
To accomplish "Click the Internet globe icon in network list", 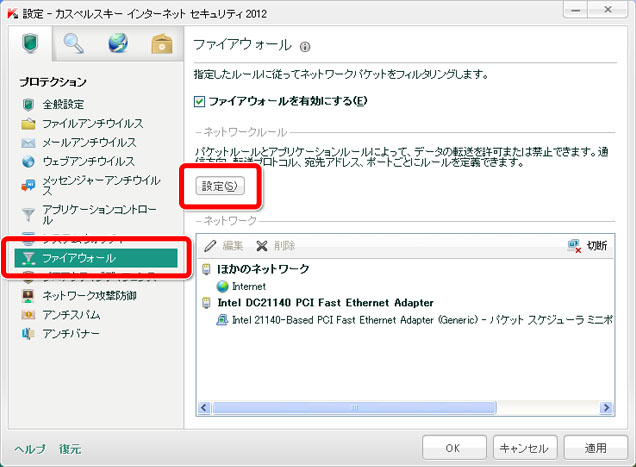I will [222, 286].
